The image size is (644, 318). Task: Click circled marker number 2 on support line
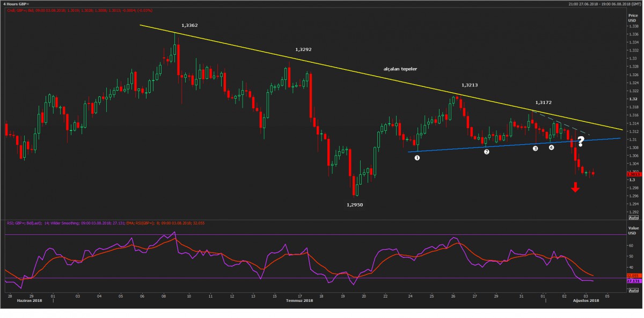487,152
